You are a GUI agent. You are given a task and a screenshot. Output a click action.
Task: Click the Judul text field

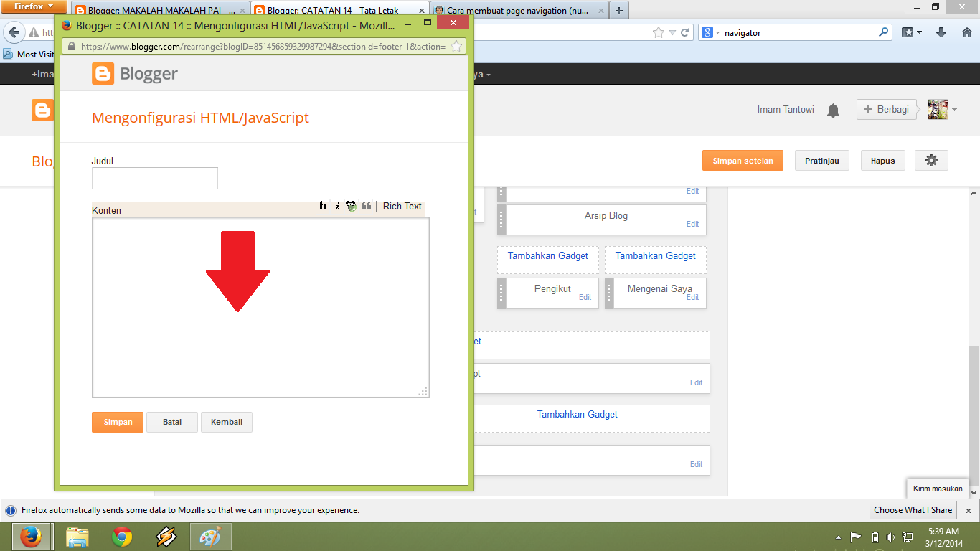point(155,178)
